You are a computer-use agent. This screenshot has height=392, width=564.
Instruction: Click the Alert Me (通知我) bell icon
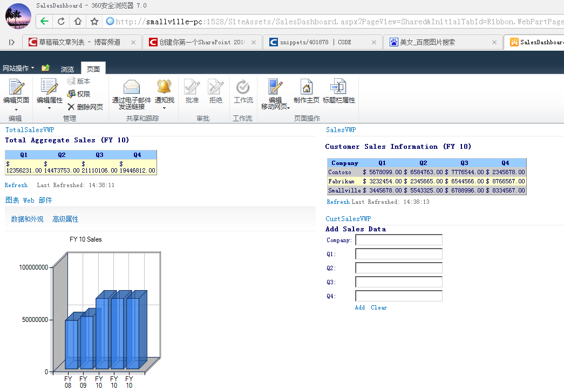tap(164, 87)
